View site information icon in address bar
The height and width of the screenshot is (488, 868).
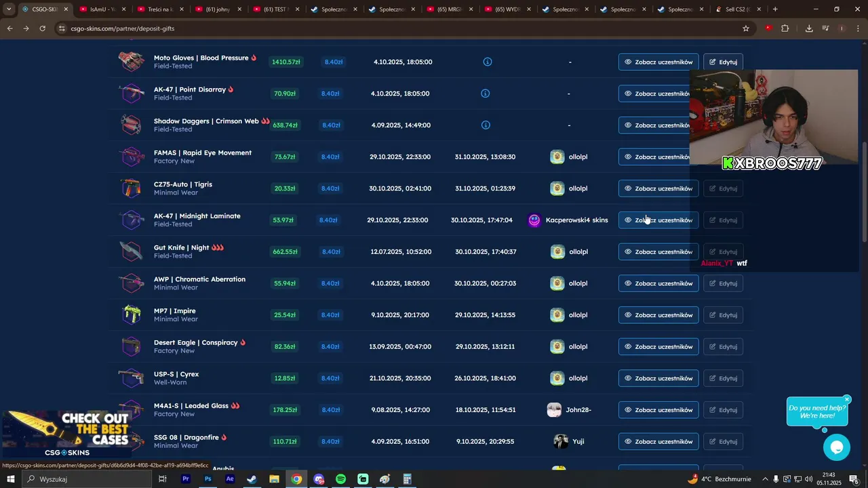[62, 28]
